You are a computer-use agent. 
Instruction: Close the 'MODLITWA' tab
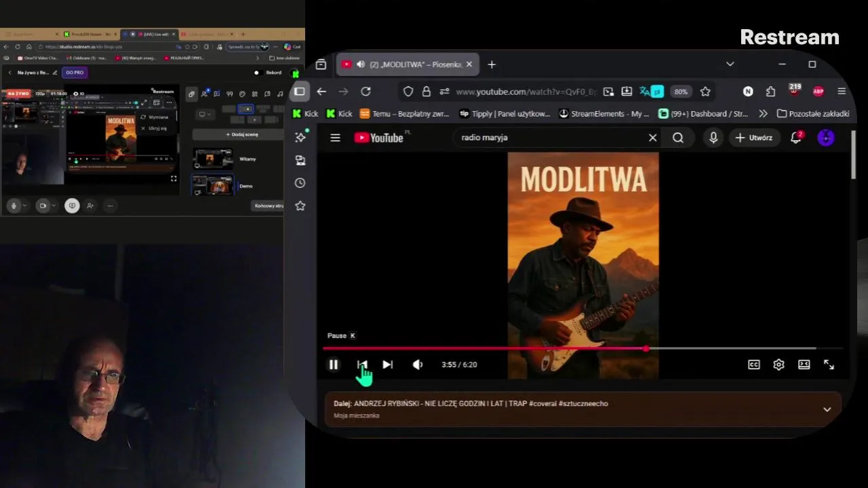click(x=469, y=64)
